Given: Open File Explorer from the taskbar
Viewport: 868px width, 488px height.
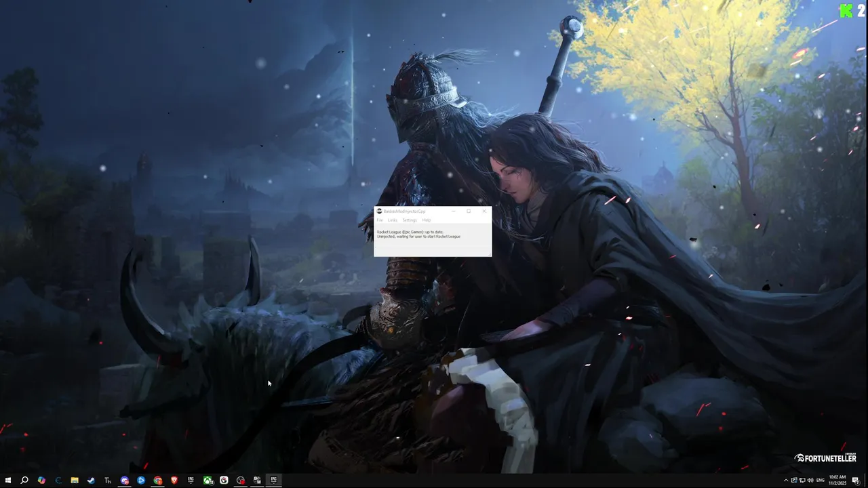Looking at the screenshot, I should click(75, 481).
